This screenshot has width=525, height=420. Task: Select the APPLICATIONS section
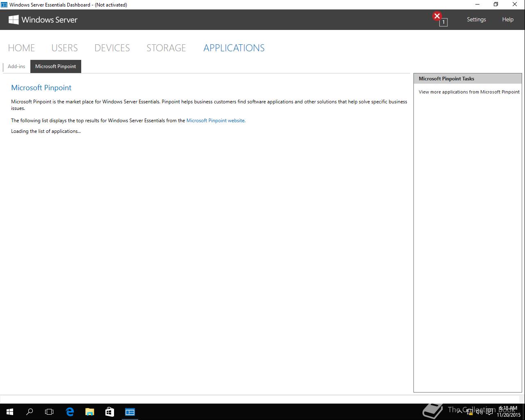pos(234,48)
